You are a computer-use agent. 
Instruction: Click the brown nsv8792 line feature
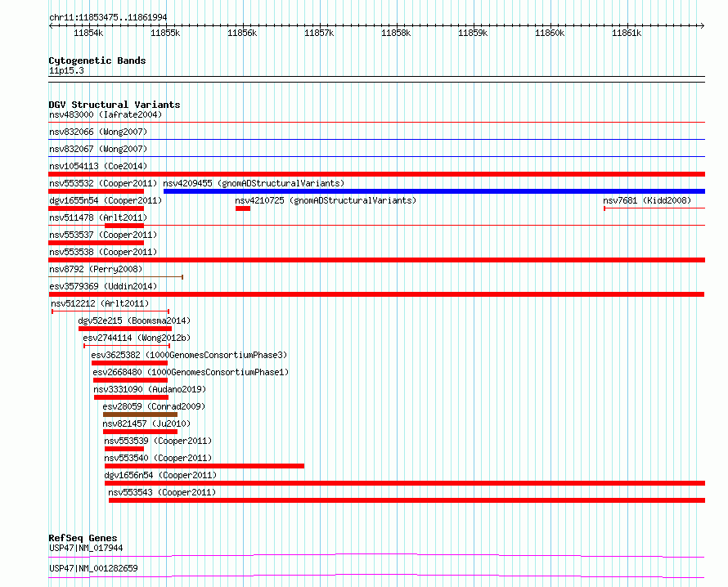click(115, 277)
